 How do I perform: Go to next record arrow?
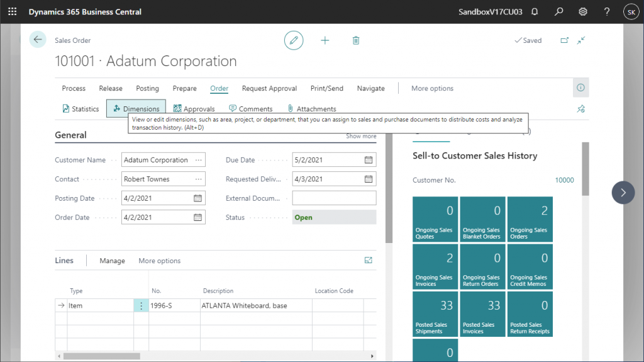click(623, 193)
